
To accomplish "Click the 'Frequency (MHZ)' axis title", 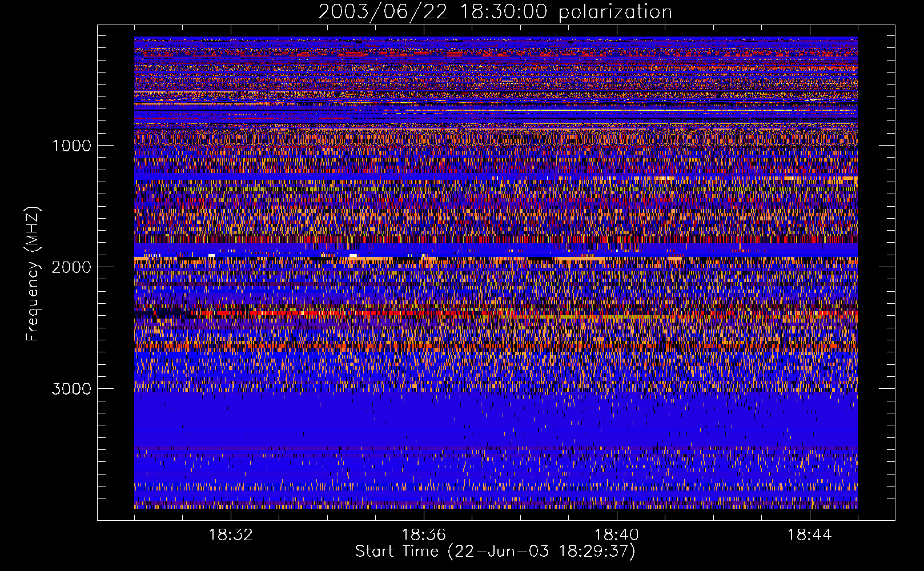I will pos(33,274).
